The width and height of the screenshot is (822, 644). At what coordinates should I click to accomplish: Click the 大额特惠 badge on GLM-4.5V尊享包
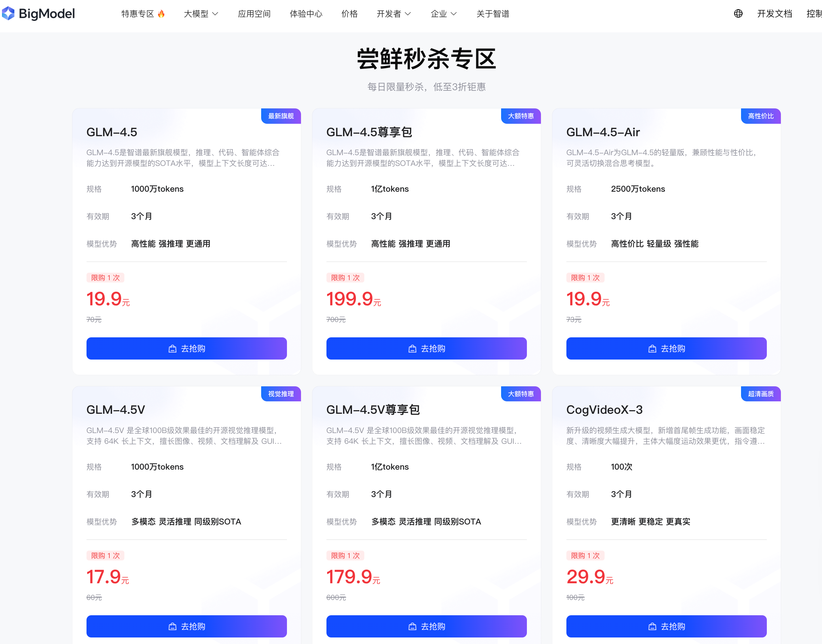click(521, 394)
